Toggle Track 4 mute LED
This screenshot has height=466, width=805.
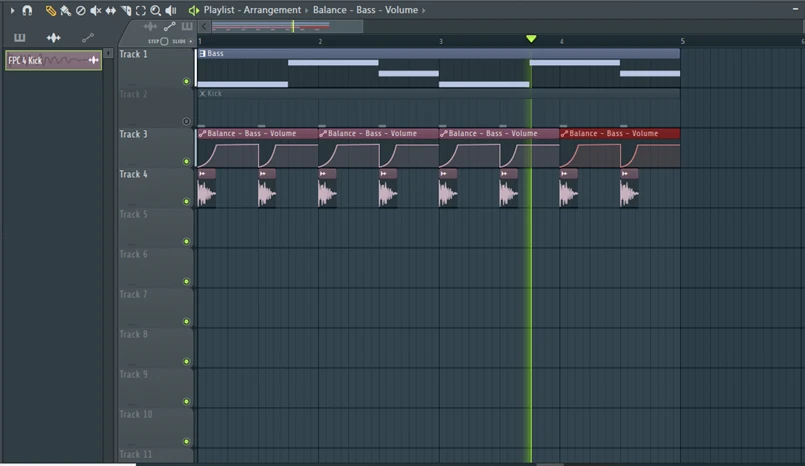coord(186,201)
